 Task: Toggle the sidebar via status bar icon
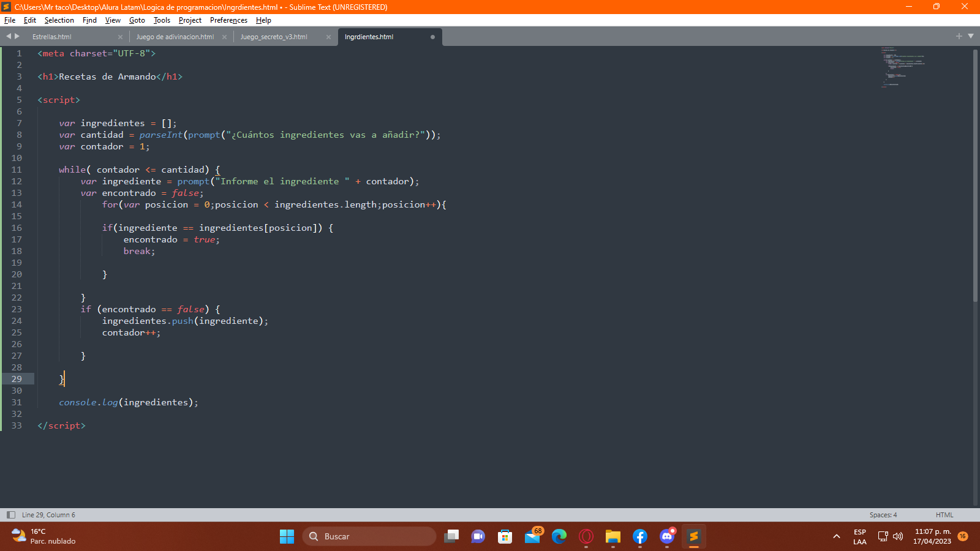click(x=10, y=515)
